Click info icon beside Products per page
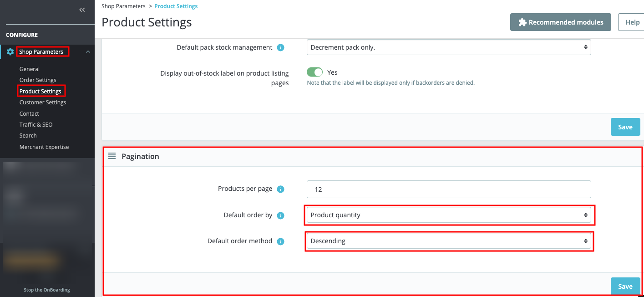The height and width of the screenshot is (297, 644). coord(281,189)
